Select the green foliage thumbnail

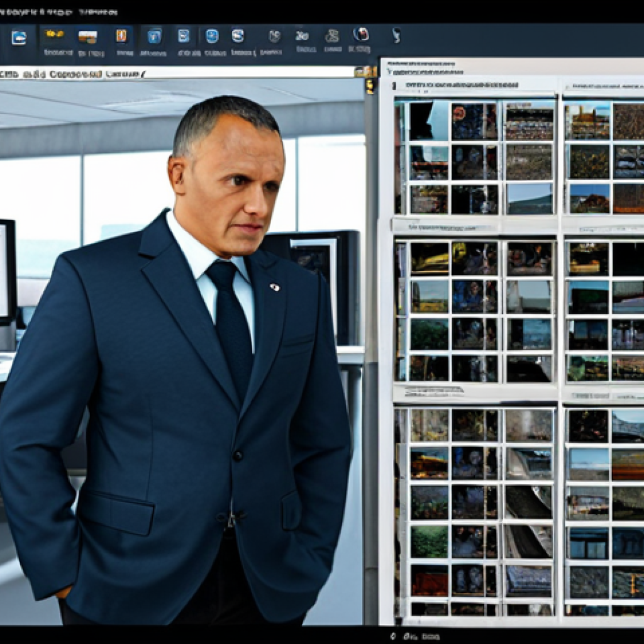[x=429, y=541]
